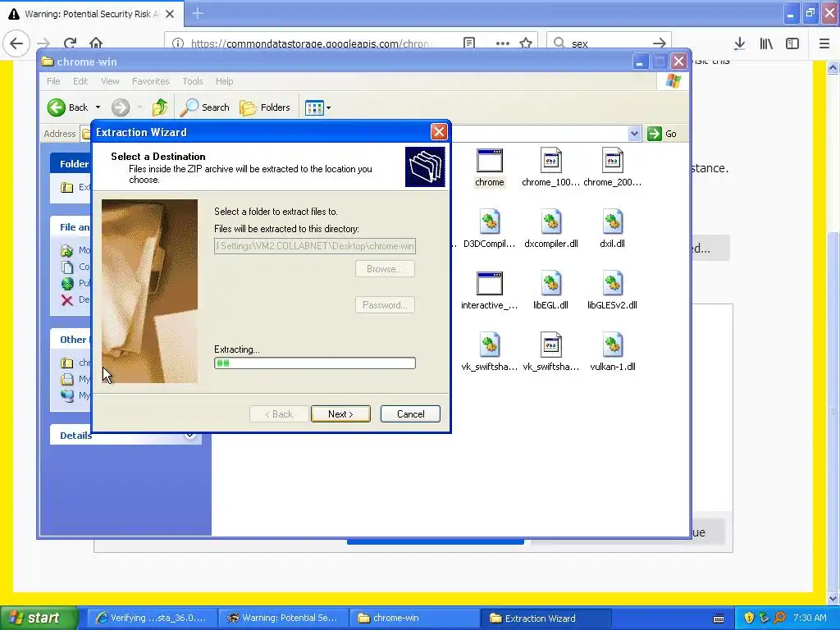Click the extraction directory path field
This screenshot has height=630, width=840.
314,246
